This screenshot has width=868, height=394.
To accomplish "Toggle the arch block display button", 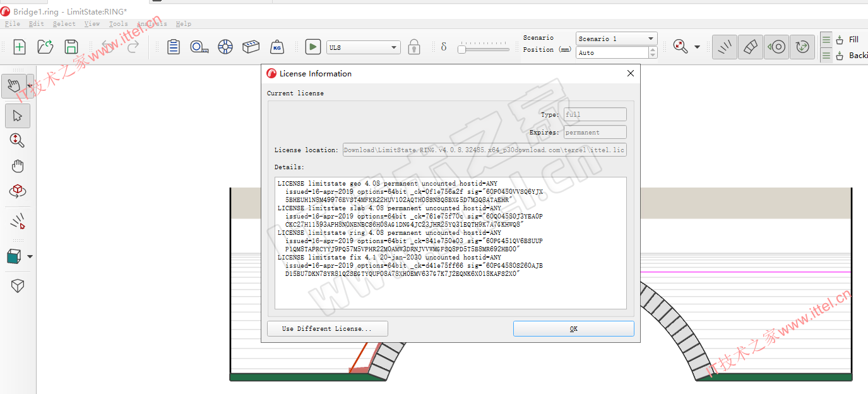I will 750,47.
